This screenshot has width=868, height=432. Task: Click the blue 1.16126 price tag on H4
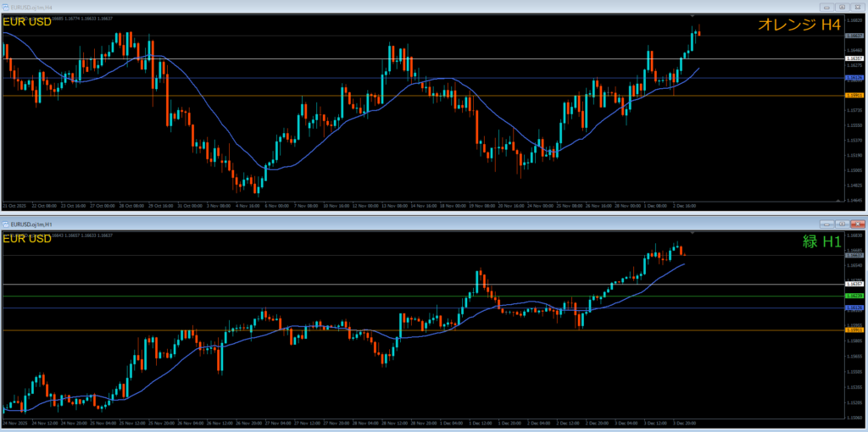854,78
